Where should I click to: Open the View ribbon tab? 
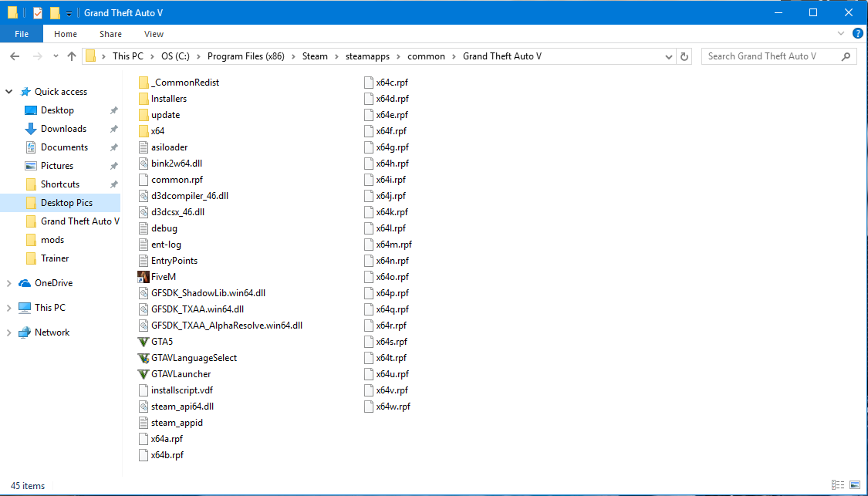tap(154, 34)
